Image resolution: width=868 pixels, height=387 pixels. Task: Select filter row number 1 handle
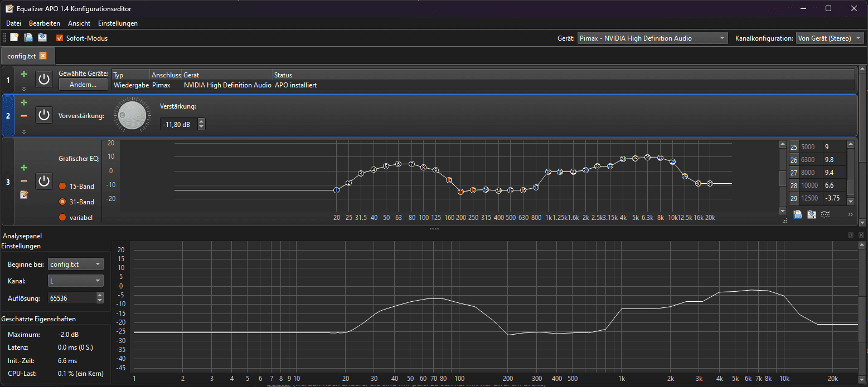8,80
